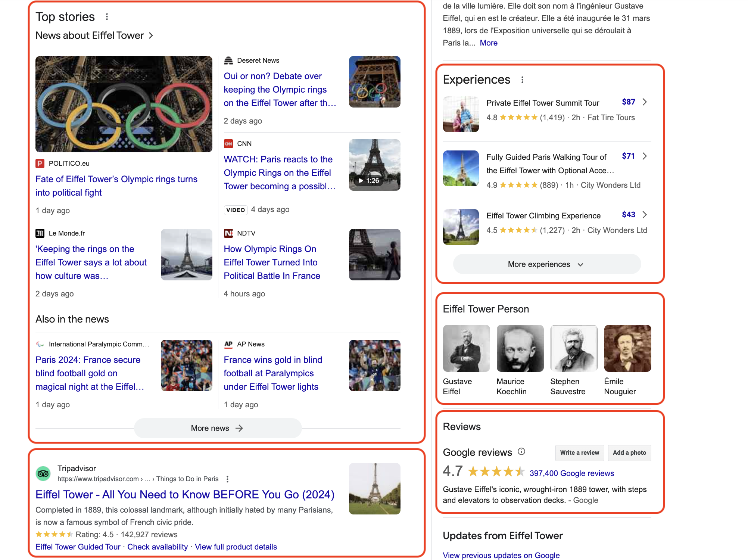Click the AP News source favicon
Screen dimensions: 748x560
tap(228, 344)
